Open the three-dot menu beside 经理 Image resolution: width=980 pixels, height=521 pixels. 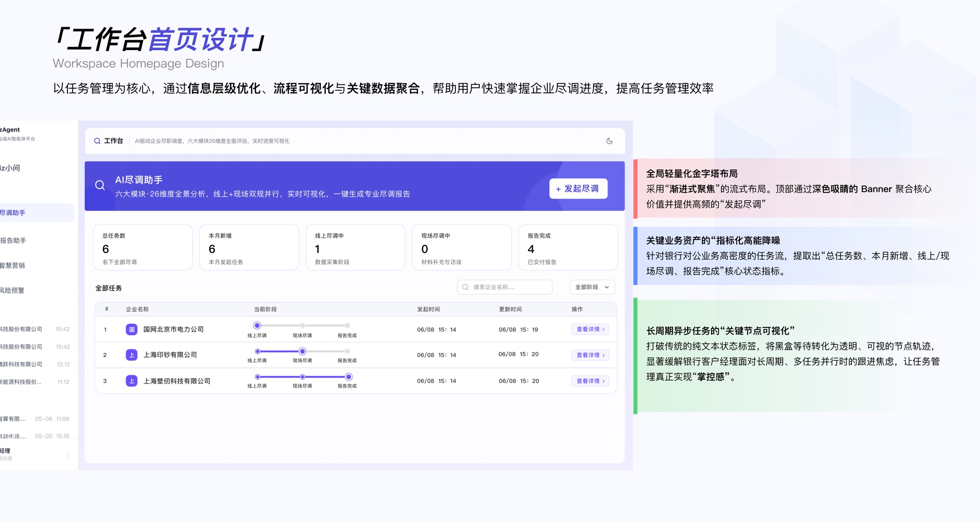click(x=67, y=454)
